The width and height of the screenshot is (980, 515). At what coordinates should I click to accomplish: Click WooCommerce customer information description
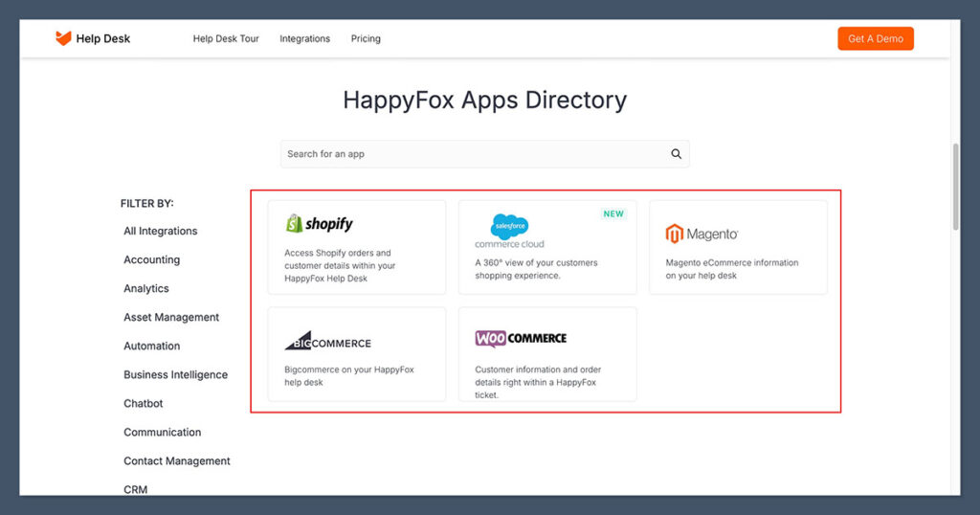[538, 382]
